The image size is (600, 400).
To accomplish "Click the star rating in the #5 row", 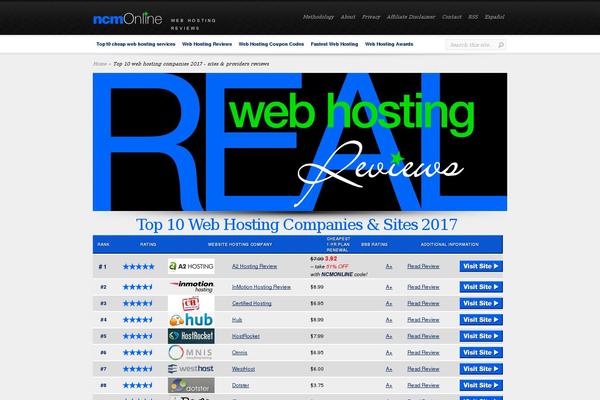I will coord(137,336).
